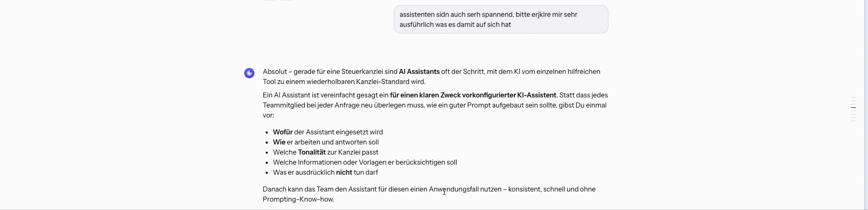Go to marker just above the highlighted one
Image resolution: width=868 pixels, height=210 pixels.
coord(853,104)
